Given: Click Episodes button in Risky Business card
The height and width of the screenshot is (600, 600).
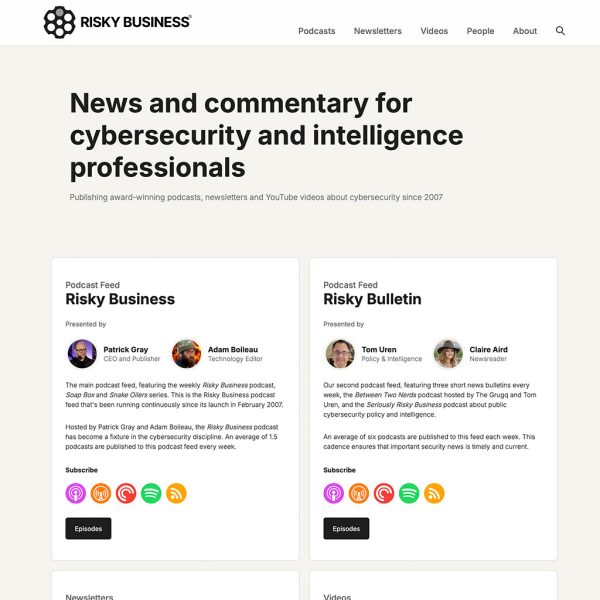Looking at the screenshot, I should pos(88,528).
